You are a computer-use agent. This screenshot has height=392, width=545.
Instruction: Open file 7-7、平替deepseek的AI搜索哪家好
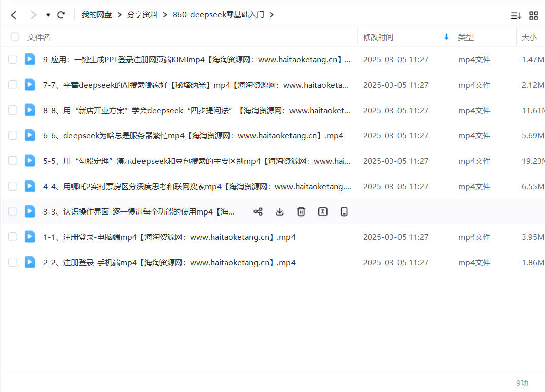195,85
